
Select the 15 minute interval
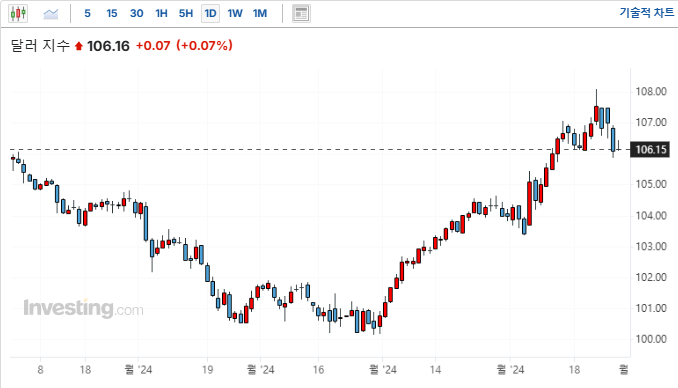112,13
